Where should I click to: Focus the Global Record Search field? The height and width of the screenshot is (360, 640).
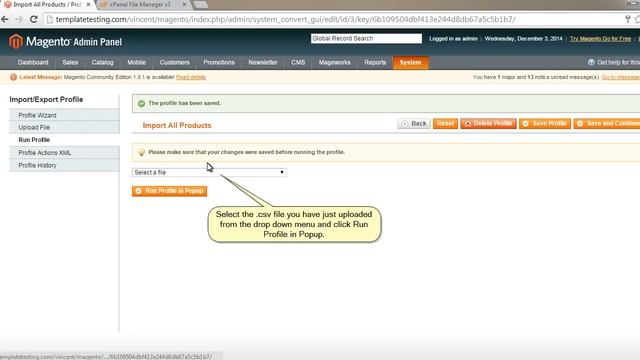[366, 38]
